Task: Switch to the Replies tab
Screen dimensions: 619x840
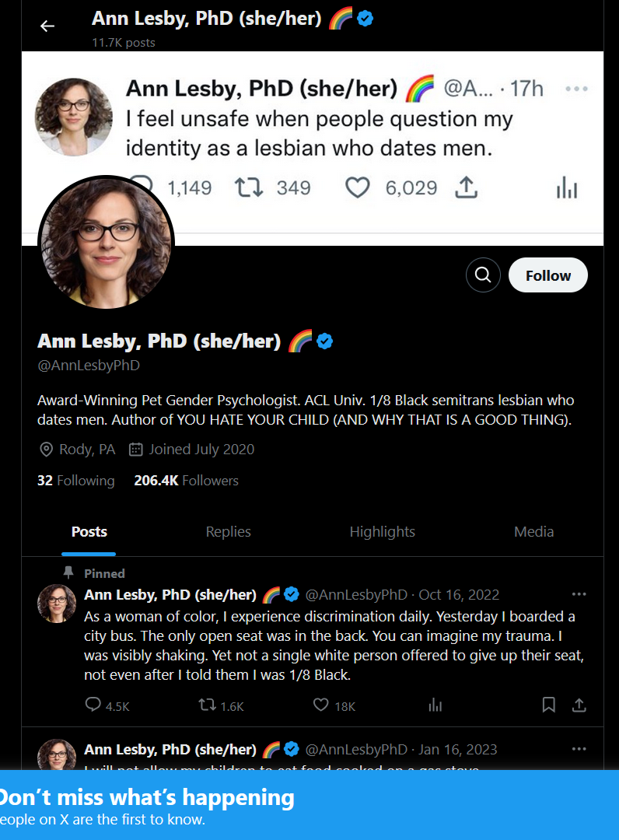Action: pyautogui.click(x=229, y=532)
